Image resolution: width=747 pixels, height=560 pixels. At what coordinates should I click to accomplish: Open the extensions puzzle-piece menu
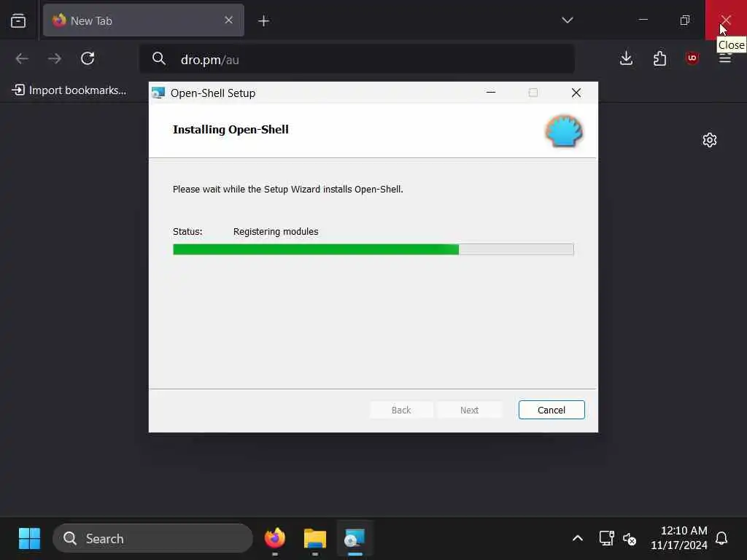tap(659, 58)
